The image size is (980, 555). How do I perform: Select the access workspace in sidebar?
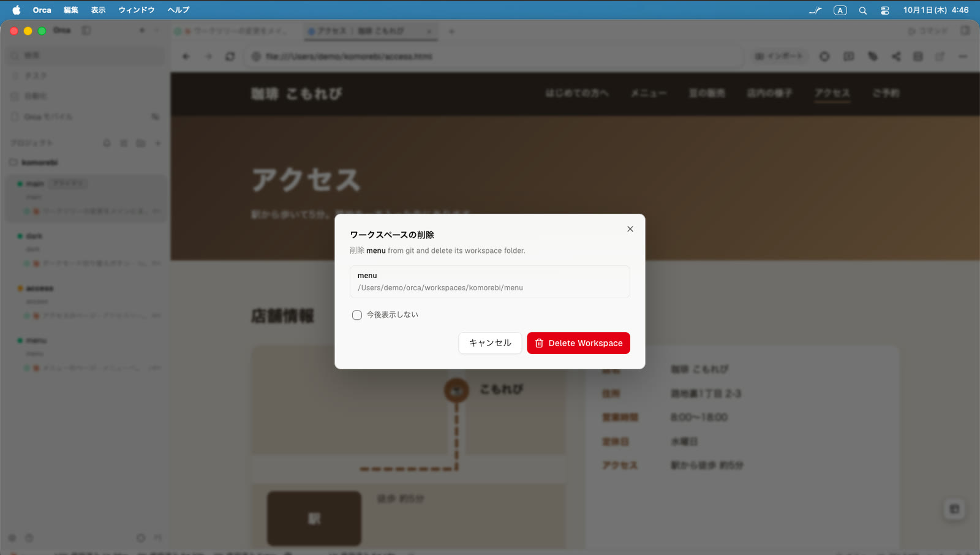click(x=86, y=301)
